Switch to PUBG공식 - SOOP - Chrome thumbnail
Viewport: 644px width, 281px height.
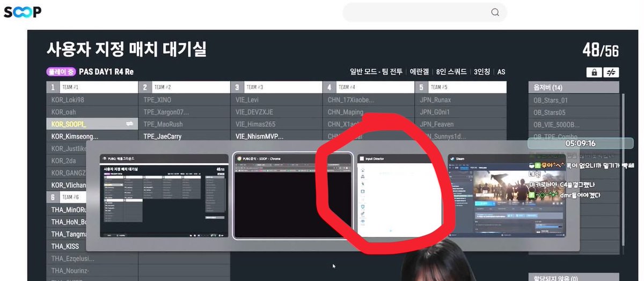pyautogui.click(x=293, y=197)
